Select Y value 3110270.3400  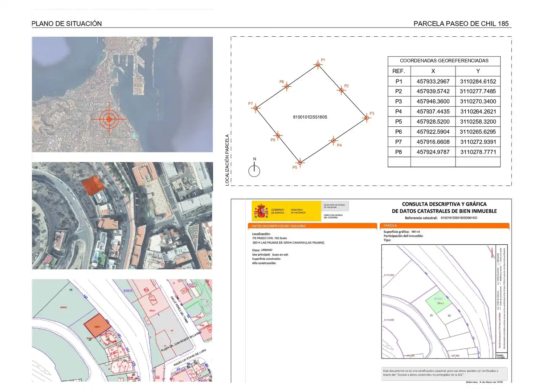pyautogui.click(x=478, y=102)
